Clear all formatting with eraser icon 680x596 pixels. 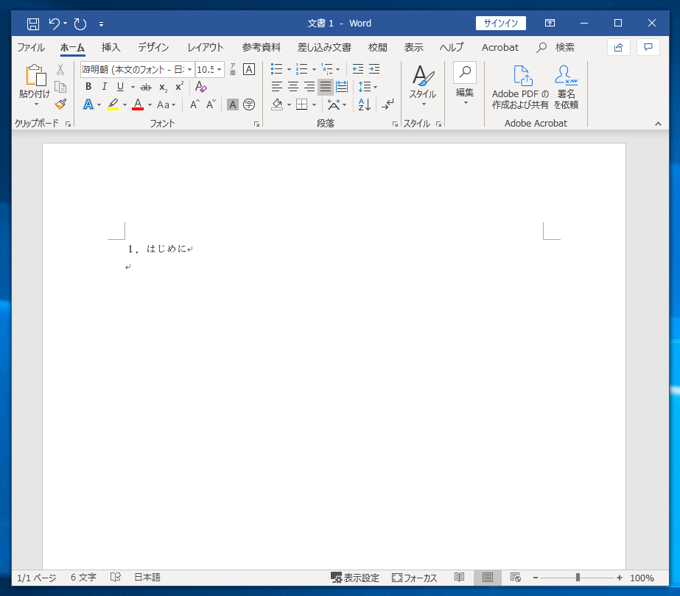(x=201, y=87)
